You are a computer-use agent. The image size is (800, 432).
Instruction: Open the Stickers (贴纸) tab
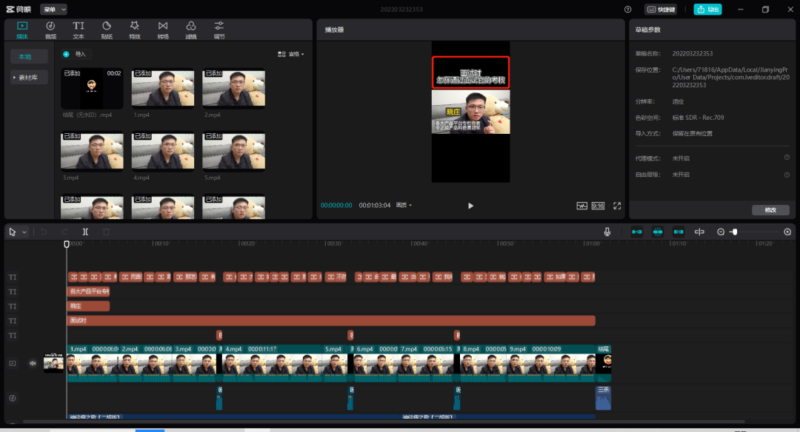(x=106, y=27)
